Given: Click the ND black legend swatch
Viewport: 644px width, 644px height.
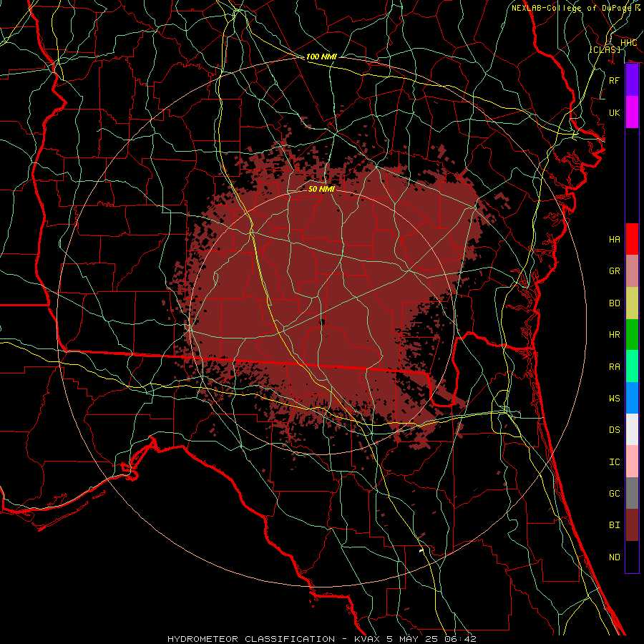Looking at the screenshot, I should click(x=632, y=557).
